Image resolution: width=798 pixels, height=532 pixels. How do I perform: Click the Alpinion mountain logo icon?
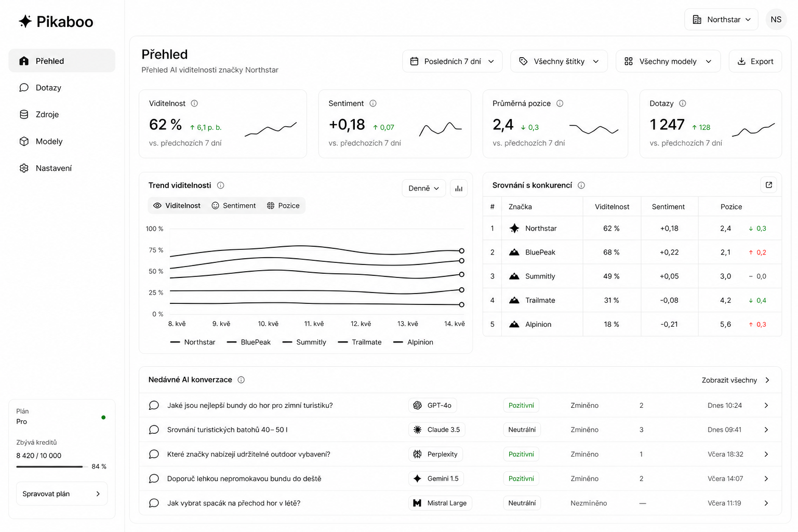pyautogui.click(x=514, y=324)
